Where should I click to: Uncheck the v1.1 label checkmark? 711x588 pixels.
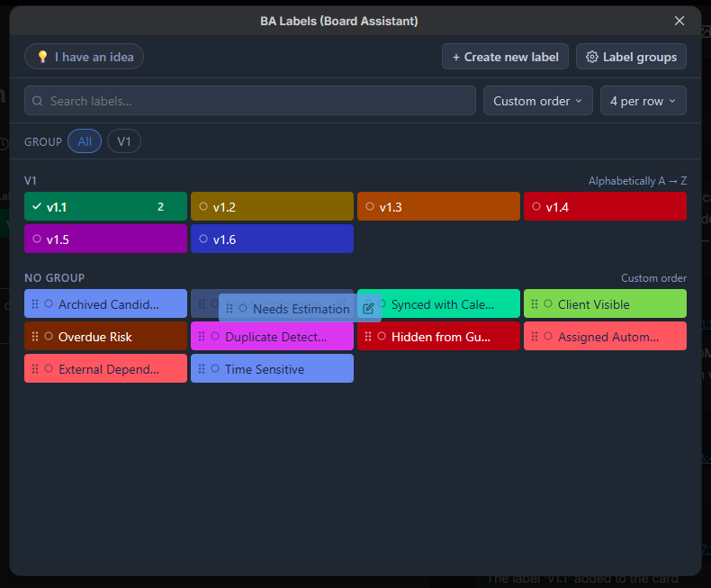coord(37,206)
